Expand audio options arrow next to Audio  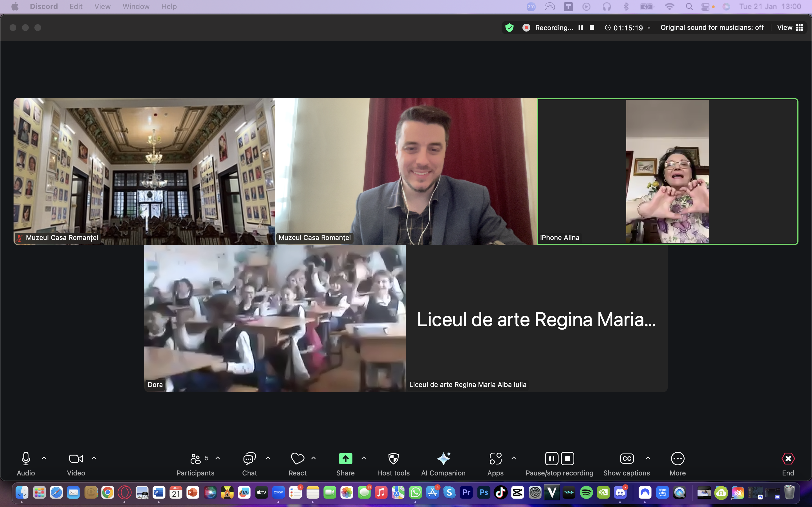(x=44, y=458)
